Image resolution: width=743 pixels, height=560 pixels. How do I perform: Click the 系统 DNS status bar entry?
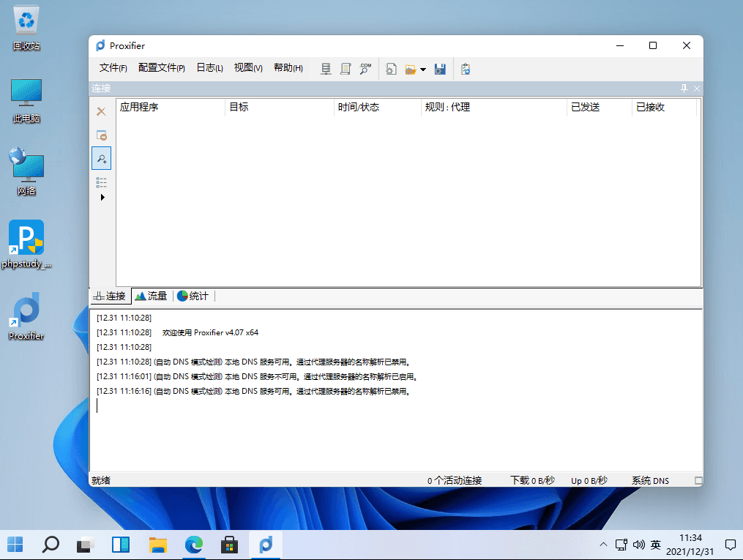point(650,480)
